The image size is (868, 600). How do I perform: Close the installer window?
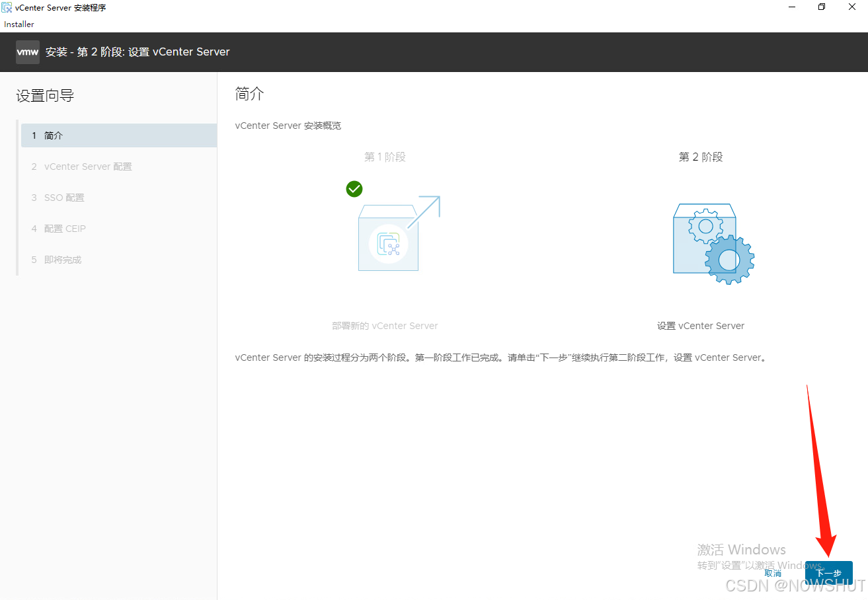click(852, 7)
